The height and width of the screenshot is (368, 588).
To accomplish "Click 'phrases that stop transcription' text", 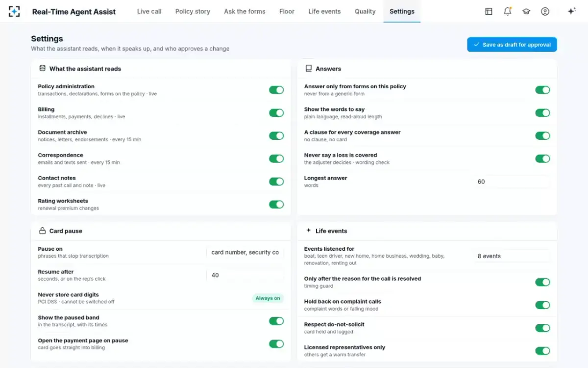I will 73,256.
